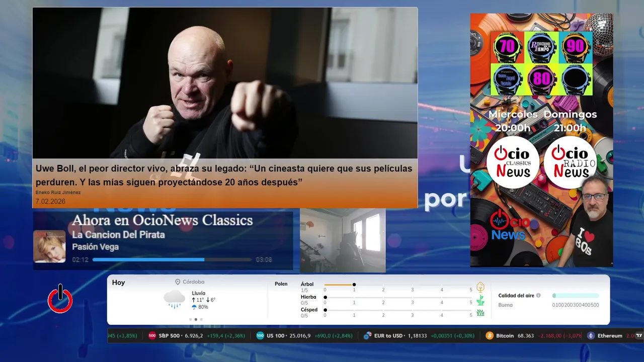Click the S&P 500 ticker badge icon
This screenshot has width=644, height=362.
[x=152, y=335]
